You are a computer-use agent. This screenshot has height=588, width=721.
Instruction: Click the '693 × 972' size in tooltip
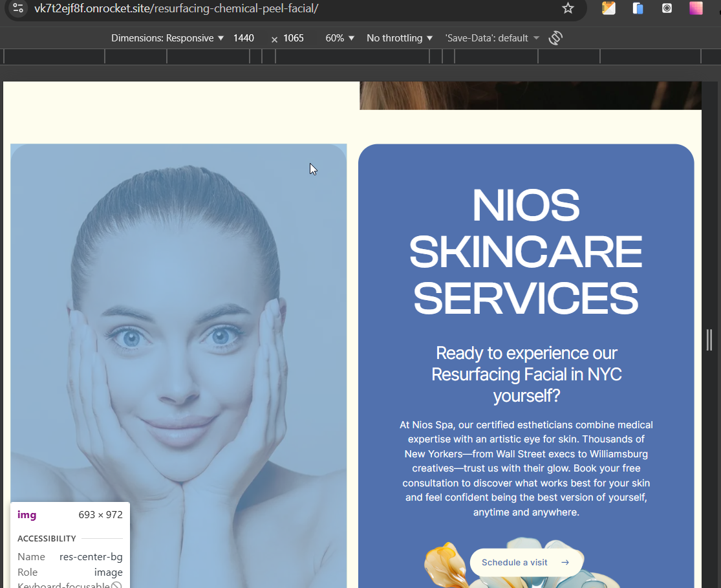pos(100,515)
